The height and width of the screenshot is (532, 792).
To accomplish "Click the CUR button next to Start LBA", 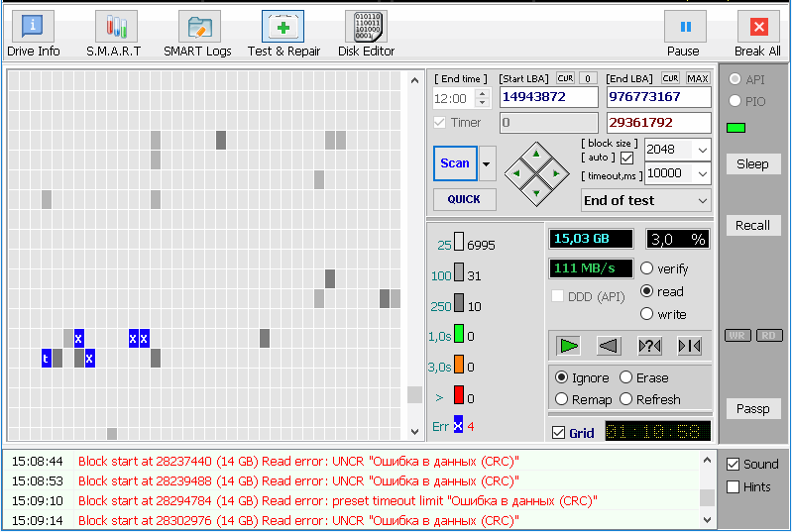I will tap(565, 78).
